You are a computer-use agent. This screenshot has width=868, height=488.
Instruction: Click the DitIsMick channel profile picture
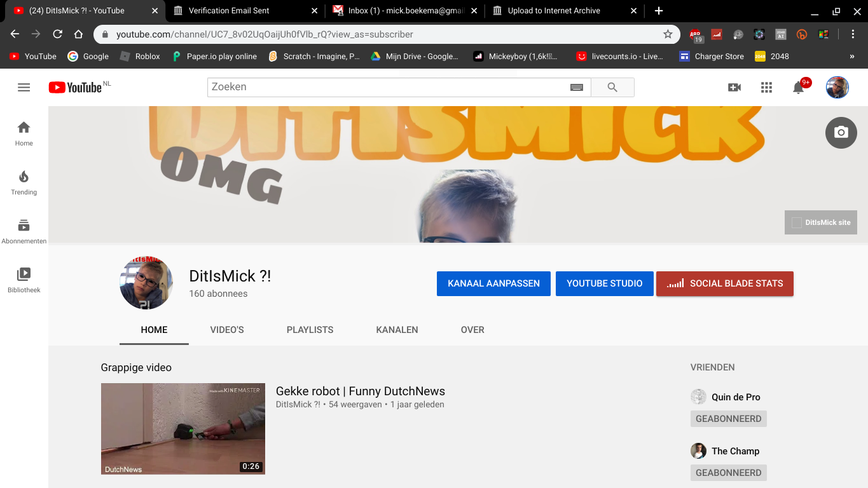(x=146, y=283)
